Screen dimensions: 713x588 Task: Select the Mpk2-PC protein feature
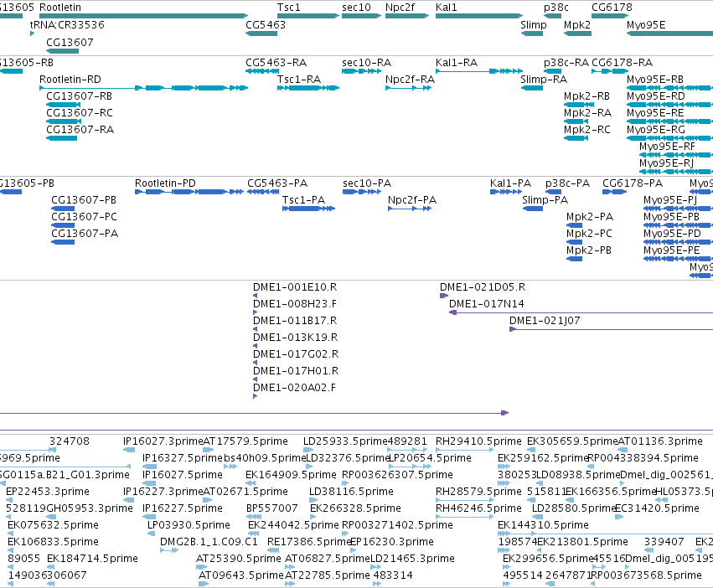coord(574,242)
